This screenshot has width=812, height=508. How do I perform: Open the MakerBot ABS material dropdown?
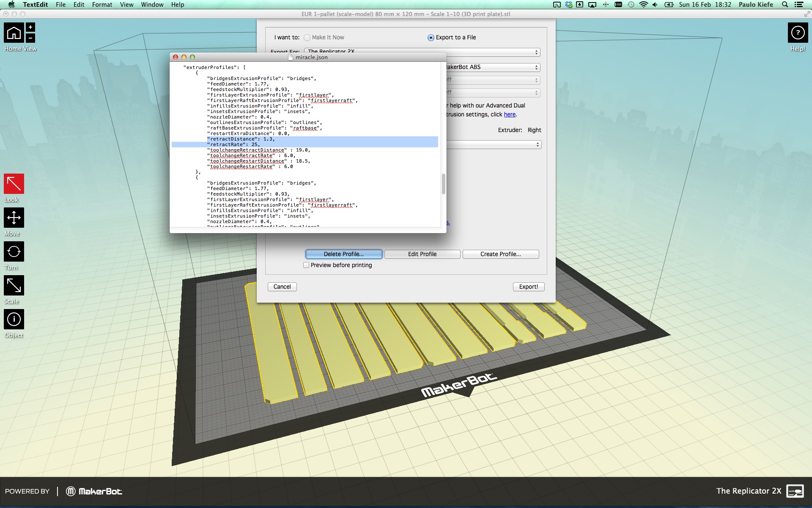[494, 67]
